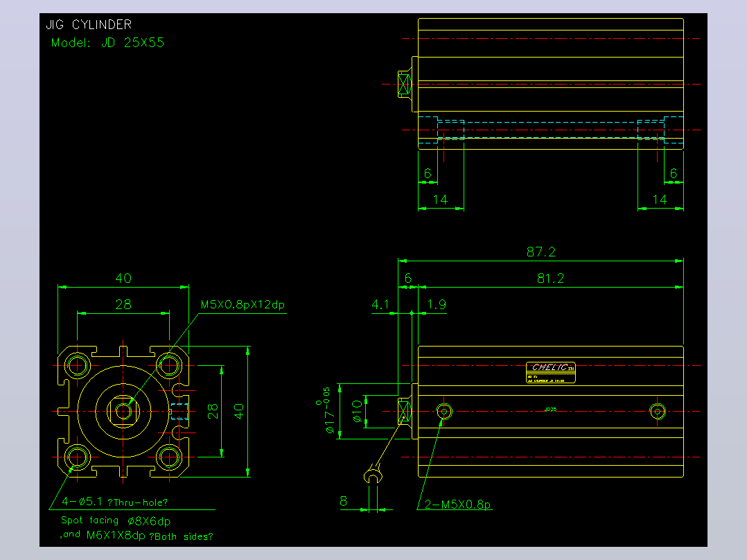Click the CHELIC nameplate on the cylinder body
Viewport: 747px width, 560px height.
coord(551,372)
